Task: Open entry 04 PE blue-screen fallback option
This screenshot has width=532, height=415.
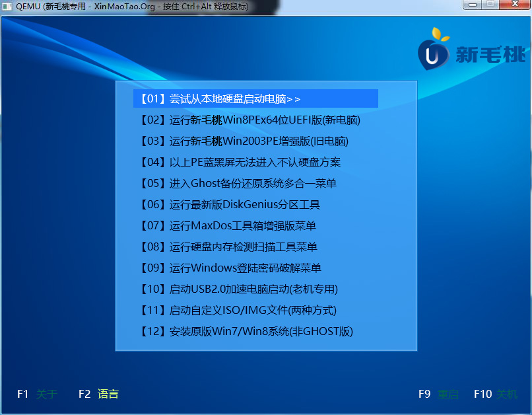Action: pos(240,162)
